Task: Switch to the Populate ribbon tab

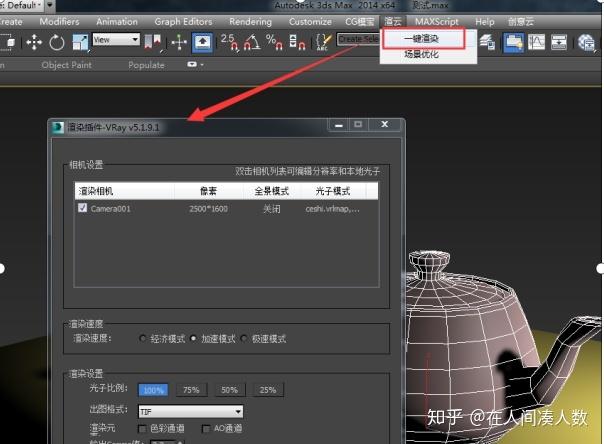Action: point(146,65)
